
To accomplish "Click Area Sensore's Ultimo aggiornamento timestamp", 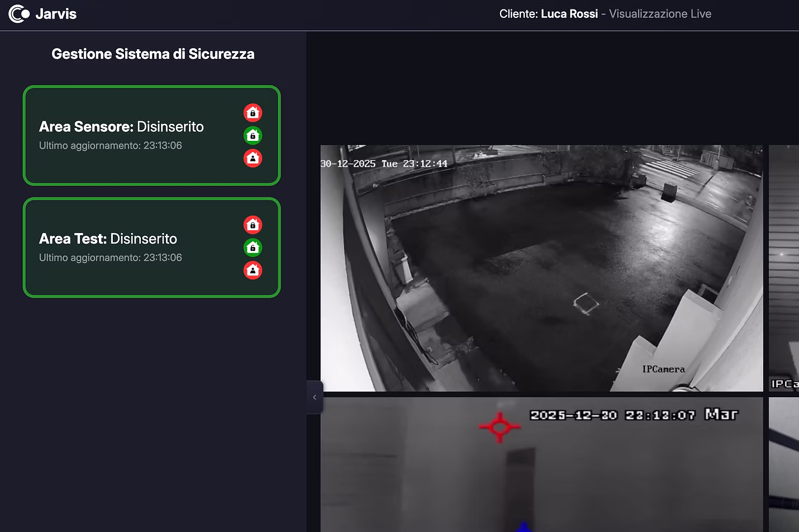I will [111, 145].
